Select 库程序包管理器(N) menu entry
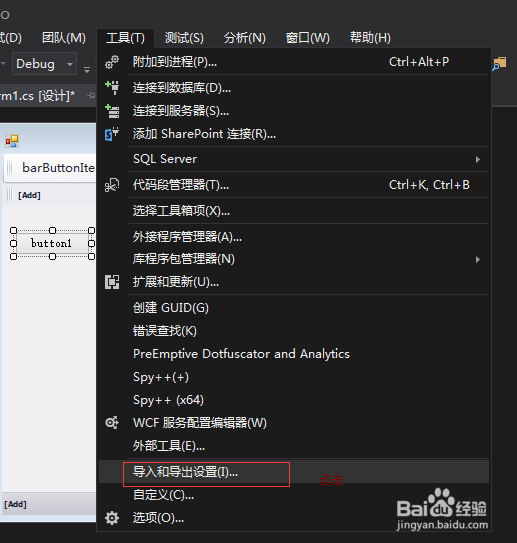Viewport: 517px width, 543px height. coord(294,259)
